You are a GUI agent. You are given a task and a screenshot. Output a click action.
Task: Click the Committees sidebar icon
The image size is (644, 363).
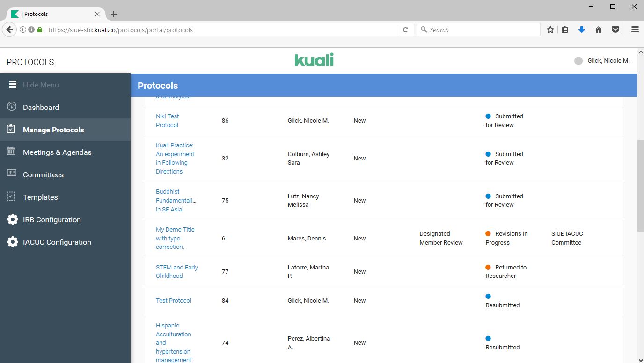(x=12, y=174)
